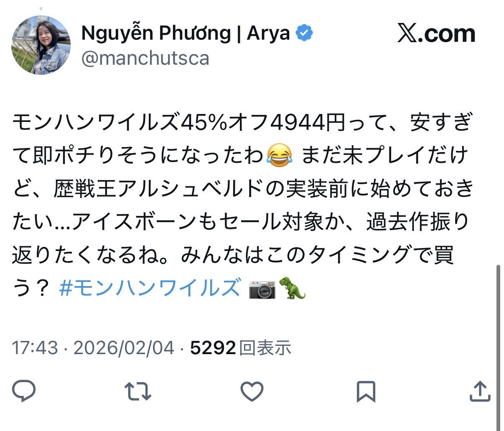Bookmark this post
The height and width of the screenshot is (431, 504).
pos(366,392)
